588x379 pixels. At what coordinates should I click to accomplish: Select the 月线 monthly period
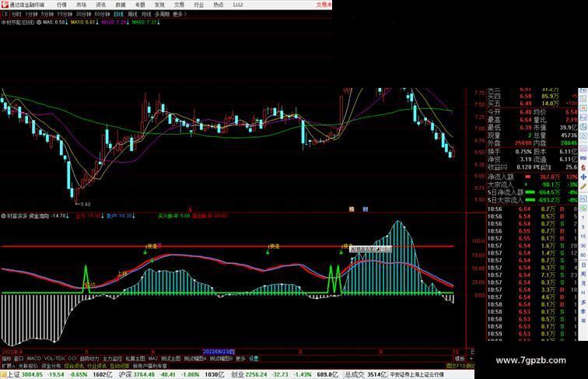146,14
